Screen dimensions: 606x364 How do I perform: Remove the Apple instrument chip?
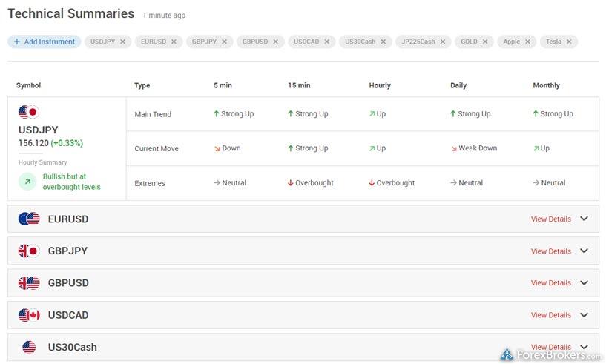coord(527,42)
